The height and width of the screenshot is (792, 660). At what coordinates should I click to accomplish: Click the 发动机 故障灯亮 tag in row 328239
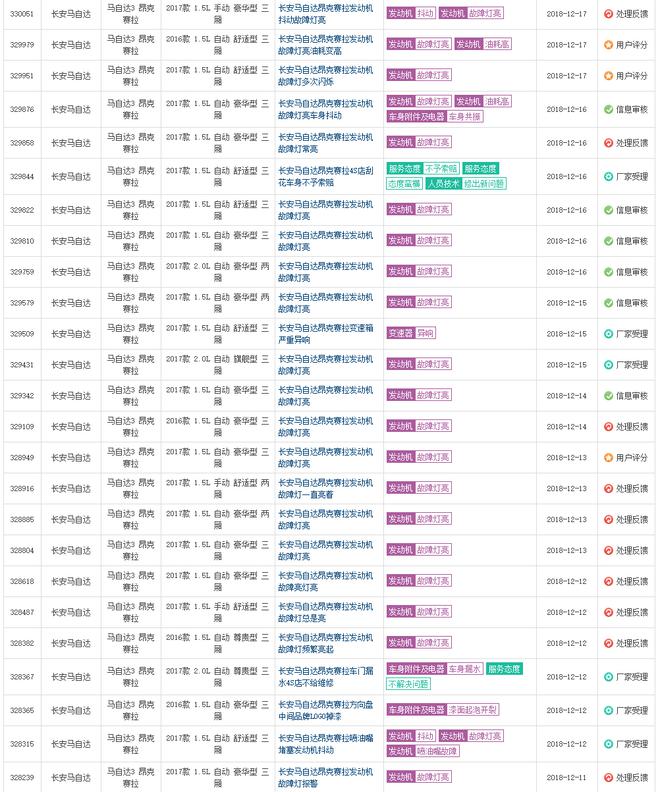419,777
